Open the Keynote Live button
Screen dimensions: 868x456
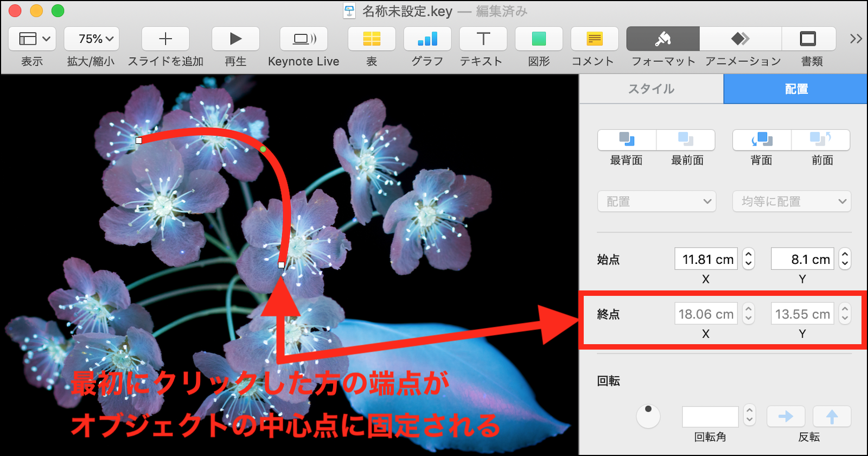coord(304,39)
